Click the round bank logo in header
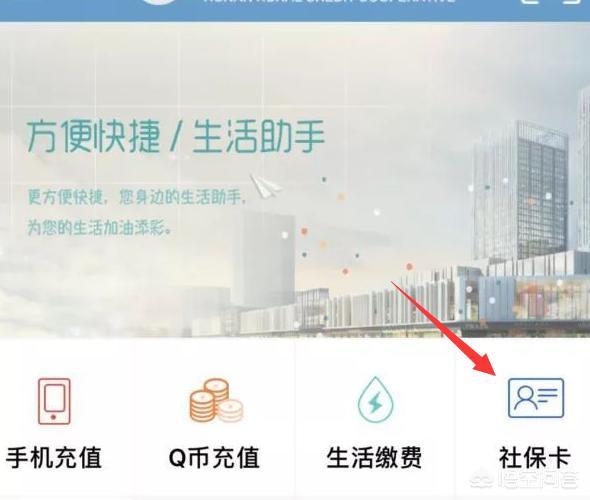 [x=160, y=2]
